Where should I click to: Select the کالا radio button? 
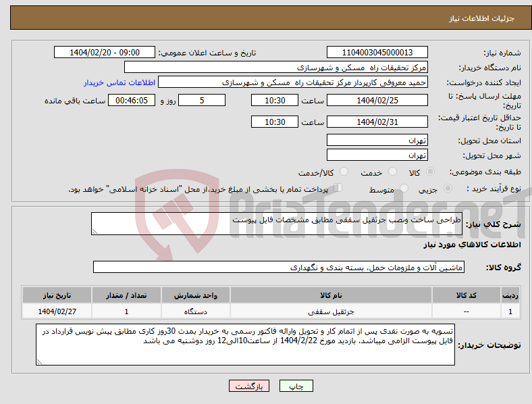pyautogui.click(x=430, y=172)
